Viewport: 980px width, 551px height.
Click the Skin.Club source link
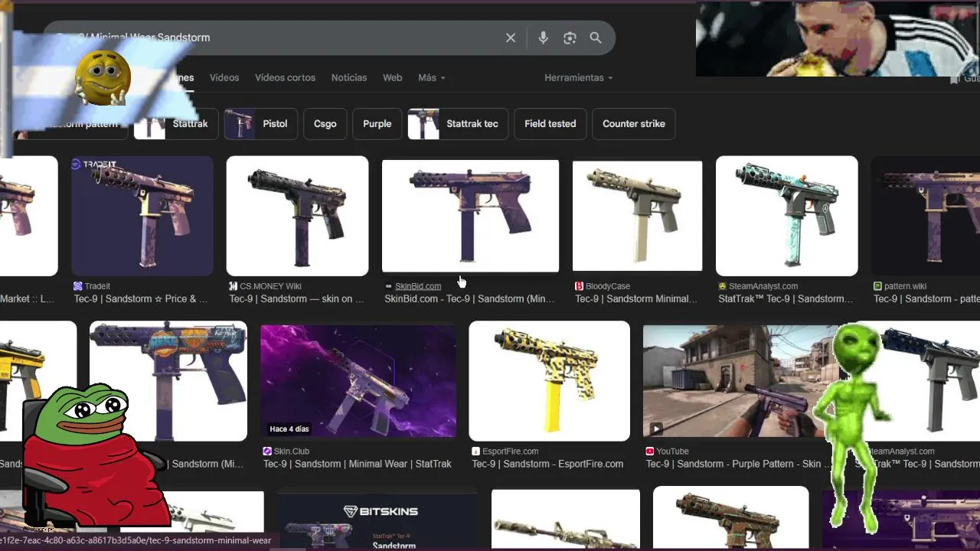[292, 452]
